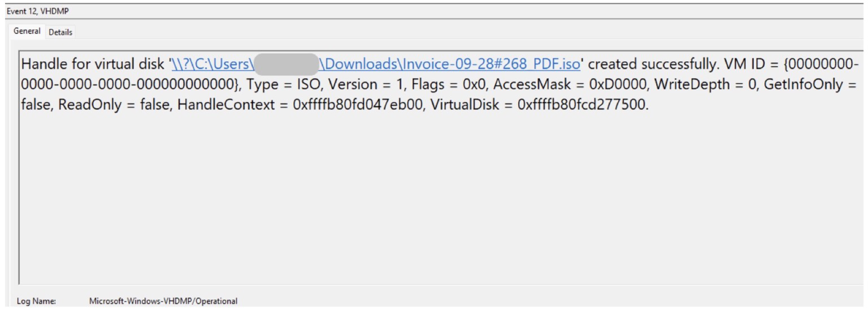The width and height of the screenshot is (868, 309).
Task: Open the Invoice-09-28#268_PDF.iso path link
Action: point(449,65)
